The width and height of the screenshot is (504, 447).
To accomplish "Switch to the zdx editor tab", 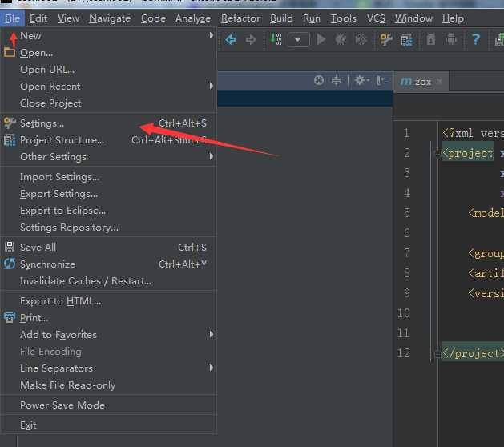I will (x=421, y=82).
